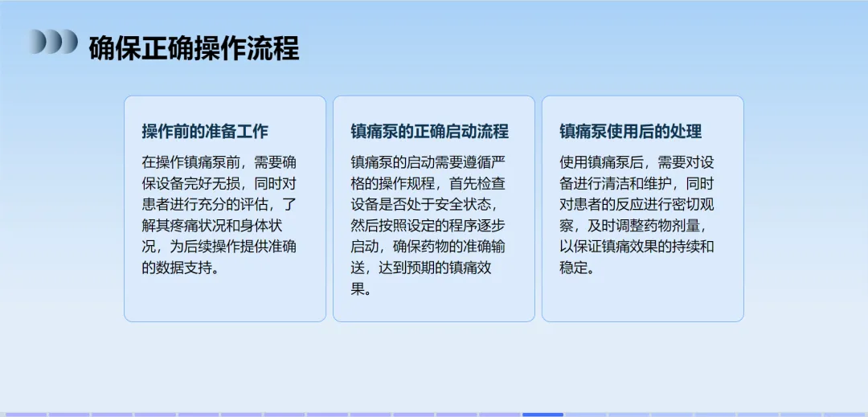Select the heading 镇痛泵使用后的处理
Viewport: 868px width, 417px height.
tap(631, 132)
